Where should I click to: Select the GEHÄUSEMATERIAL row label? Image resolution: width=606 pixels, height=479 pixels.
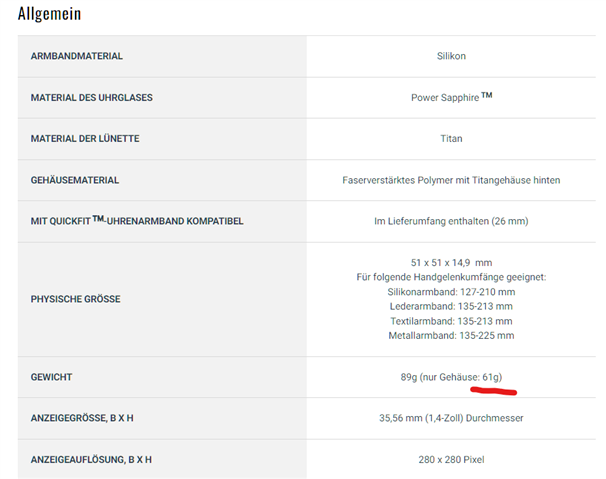(x=76, y=180)
